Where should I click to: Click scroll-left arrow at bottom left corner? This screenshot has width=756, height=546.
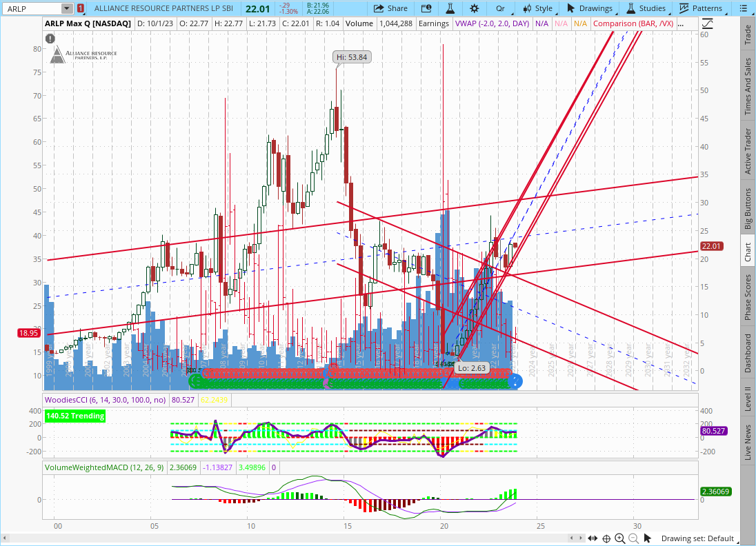click(5, 538)
